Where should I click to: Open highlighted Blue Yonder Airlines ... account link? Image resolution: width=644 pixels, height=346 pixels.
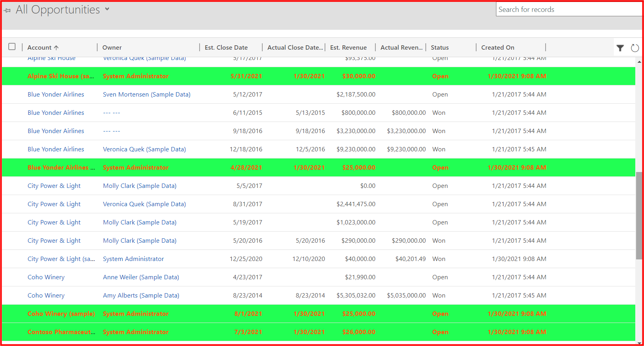pyautogui.click(x=61, y=167)
